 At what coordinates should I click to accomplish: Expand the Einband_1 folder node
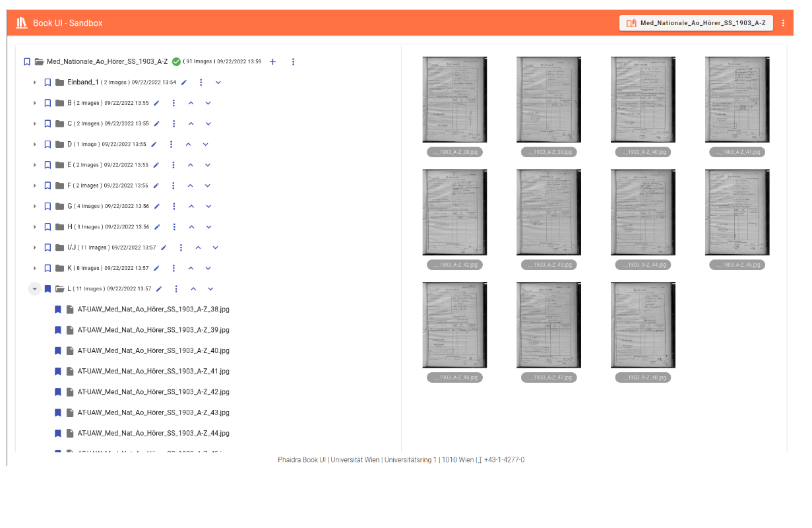pyautogui.click(x=34, y=82)
